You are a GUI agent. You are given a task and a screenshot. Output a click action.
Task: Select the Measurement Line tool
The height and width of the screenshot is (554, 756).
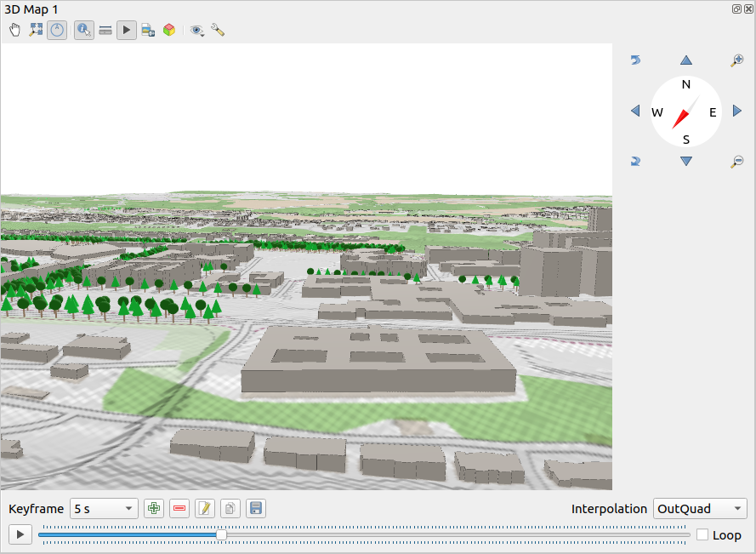click(105, 30)
